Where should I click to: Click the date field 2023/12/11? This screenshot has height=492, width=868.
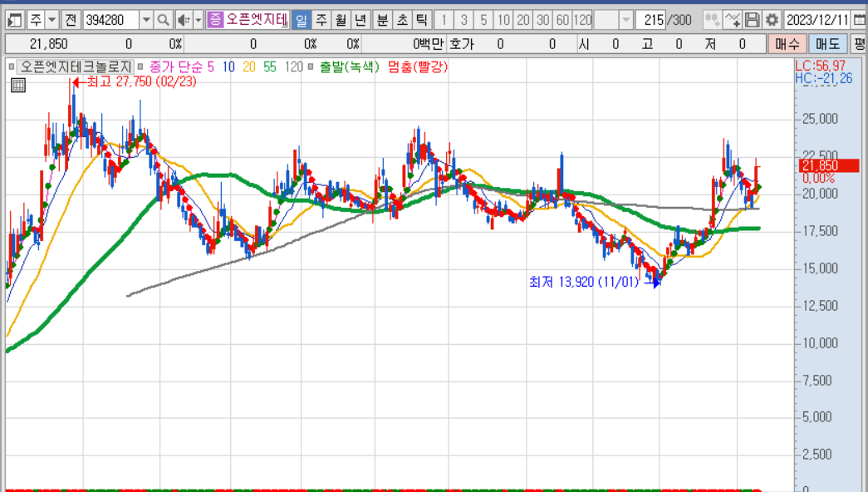pyautogui.click(x=817, y=21)
